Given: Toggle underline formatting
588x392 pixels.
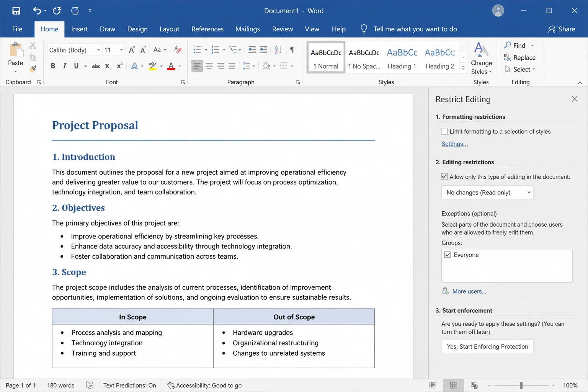Looking at the screenshot, I should coord(76,66).
